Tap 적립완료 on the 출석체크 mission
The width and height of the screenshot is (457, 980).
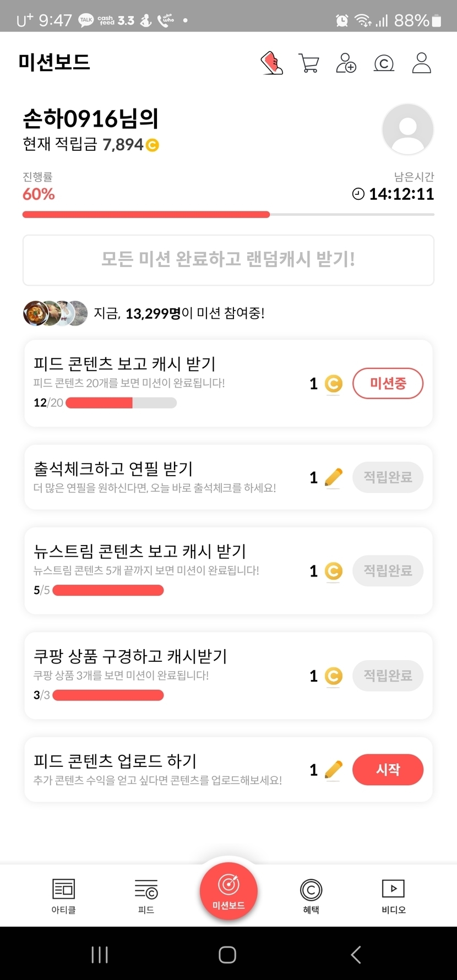click(388, 477)
